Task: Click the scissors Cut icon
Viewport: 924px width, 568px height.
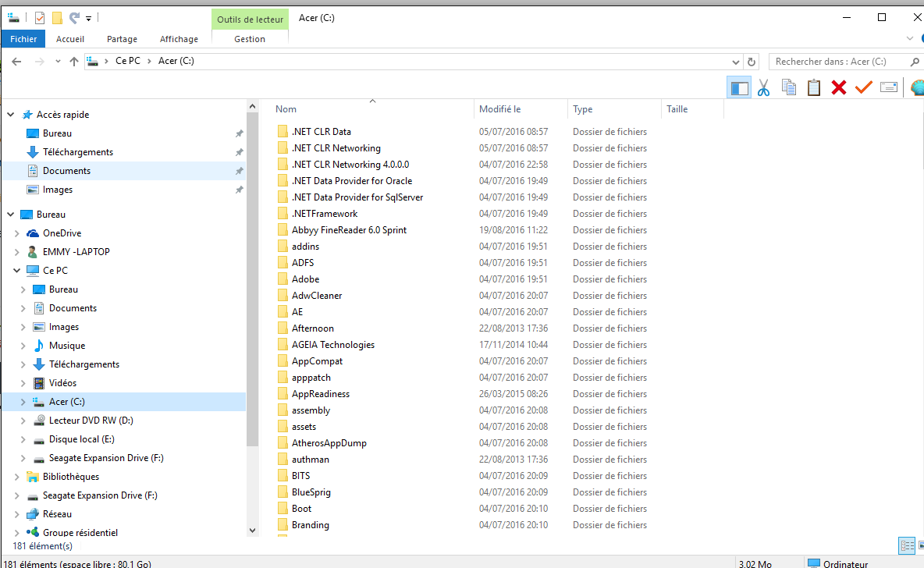Action: click(x=764, y=88)
